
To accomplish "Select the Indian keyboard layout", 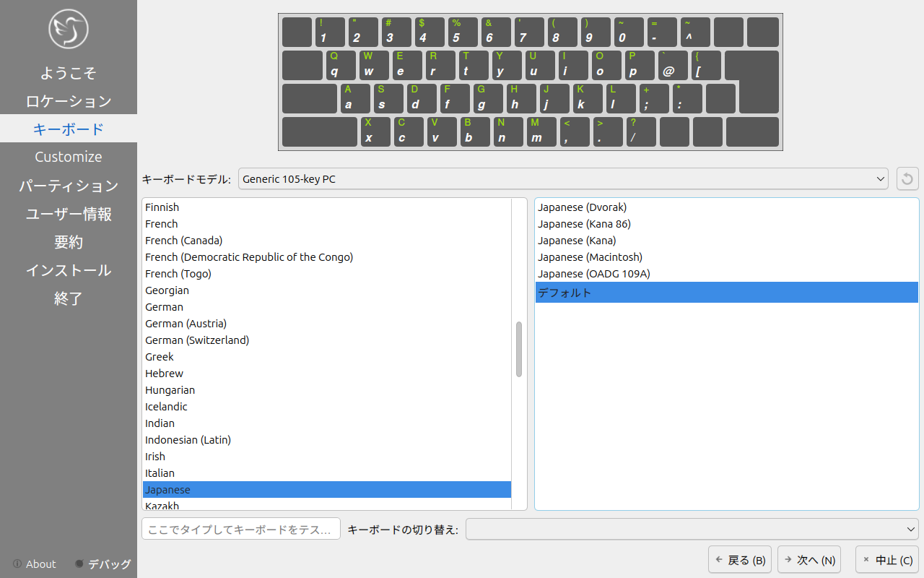I will tap(327, 423).
